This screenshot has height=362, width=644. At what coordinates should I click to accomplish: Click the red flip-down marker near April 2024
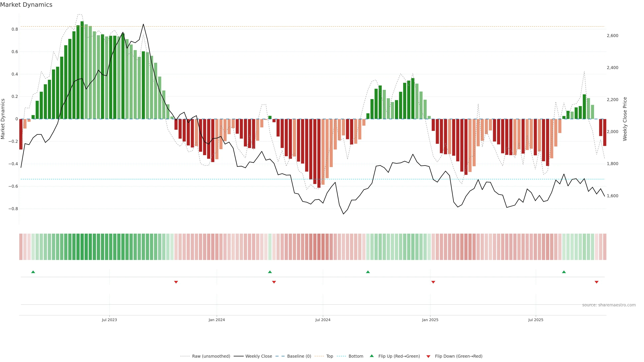[274, 282]
